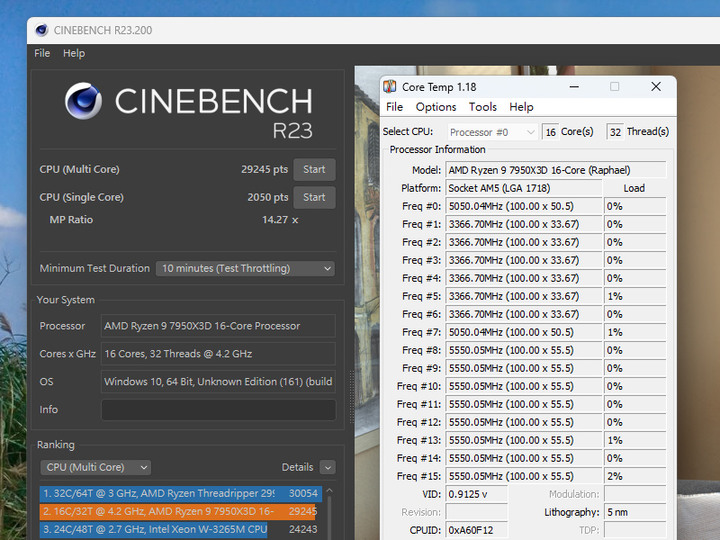Viewport: 720px width, 540px height.
Task: Click the Freq #5 load value 1%
Action: tap(635, 297)
